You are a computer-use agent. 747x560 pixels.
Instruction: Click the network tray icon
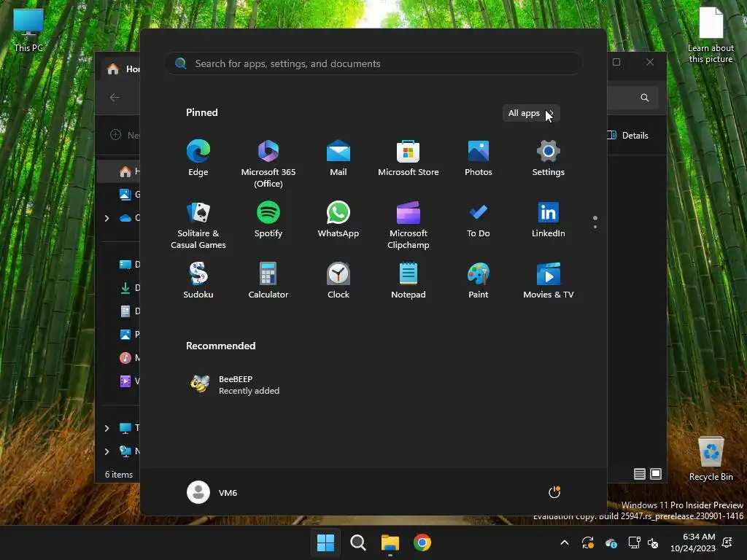(x=634, y=542)
